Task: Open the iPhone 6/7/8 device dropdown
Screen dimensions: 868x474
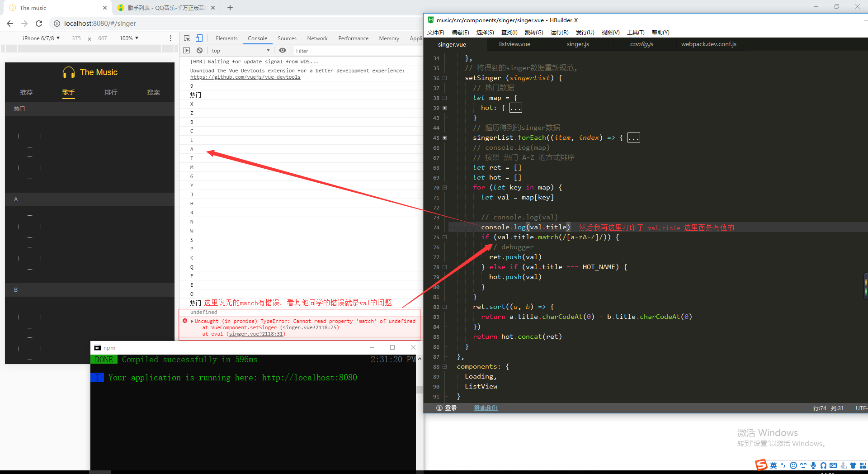Action: [41, 38]
